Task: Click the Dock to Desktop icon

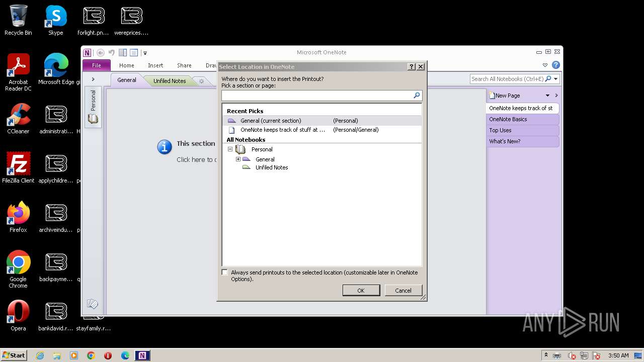Action: pos(123,52)
